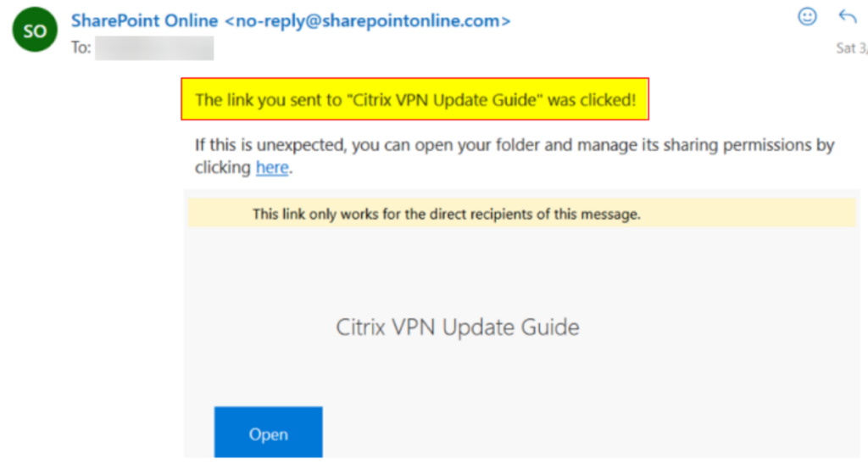Click the quoted "Citrix VPN Update Guide" in the banner

444,100
